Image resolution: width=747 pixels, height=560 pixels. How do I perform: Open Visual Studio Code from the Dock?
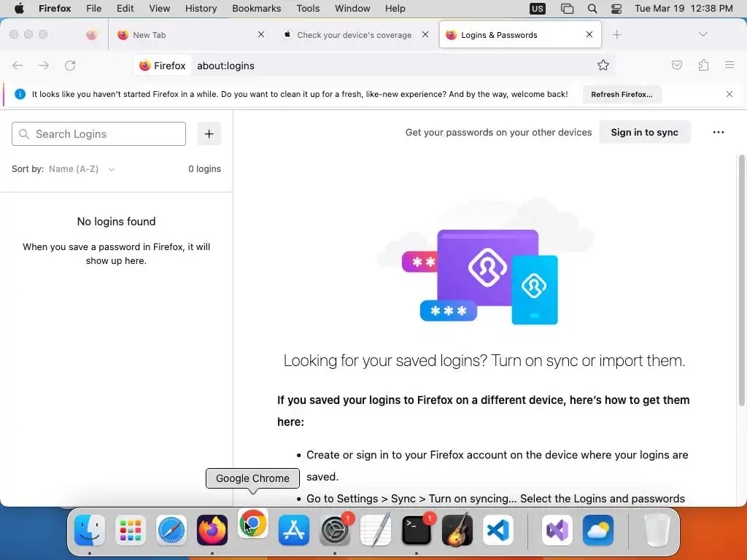pos(498,530)
